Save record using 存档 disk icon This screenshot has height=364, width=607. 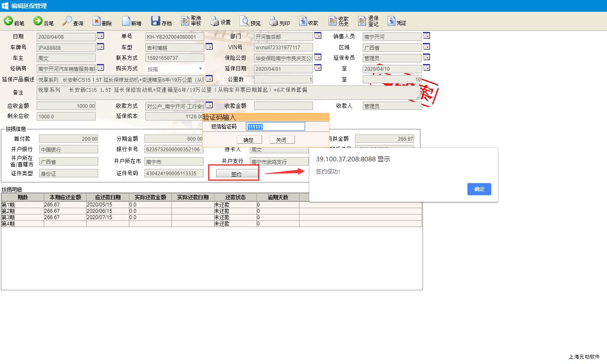click(x=155, y=21)
